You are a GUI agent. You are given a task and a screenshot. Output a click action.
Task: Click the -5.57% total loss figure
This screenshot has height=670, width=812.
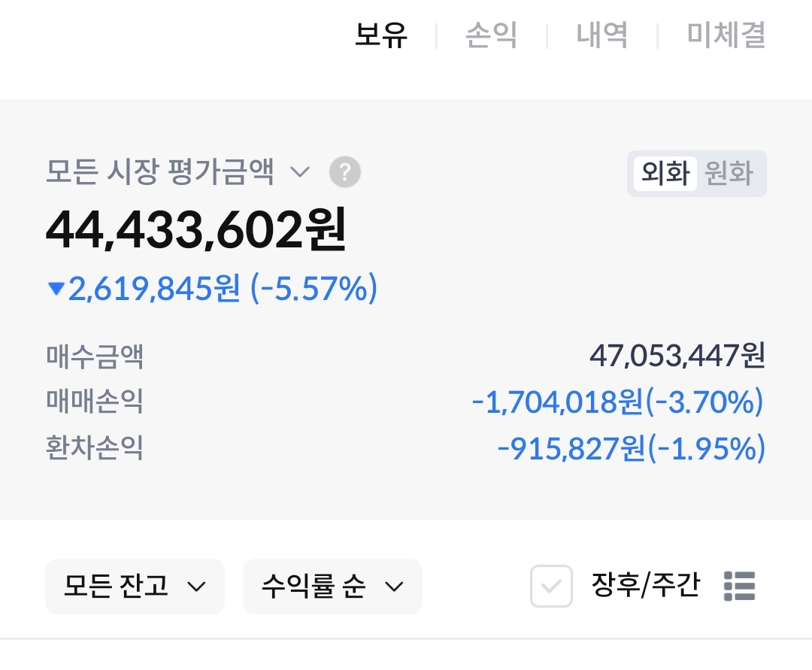pyautogui.click(x=314, y=289)
